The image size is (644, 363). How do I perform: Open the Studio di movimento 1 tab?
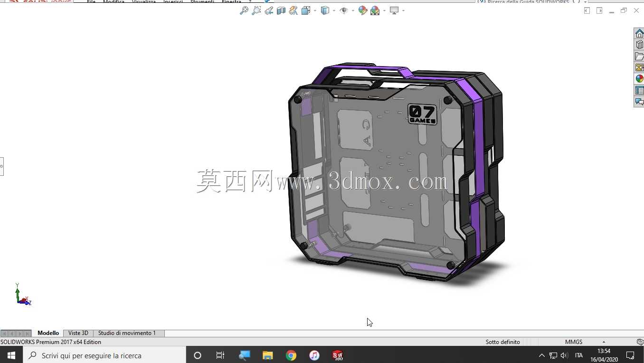pyautogui.click(x=127, y=333)
